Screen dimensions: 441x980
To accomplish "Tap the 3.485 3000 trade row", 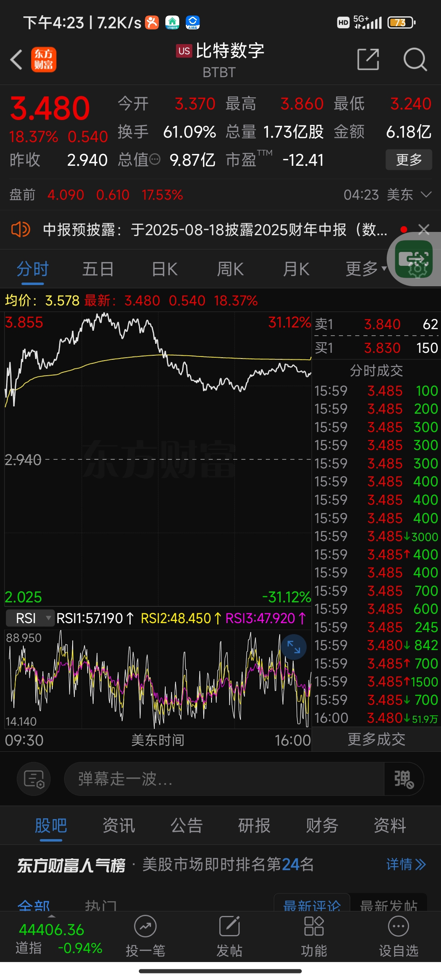I will point(376,536).
